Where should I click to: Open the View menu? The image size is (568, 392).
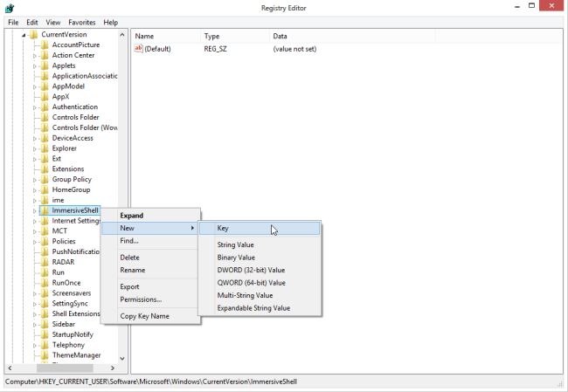coord(53,22)
